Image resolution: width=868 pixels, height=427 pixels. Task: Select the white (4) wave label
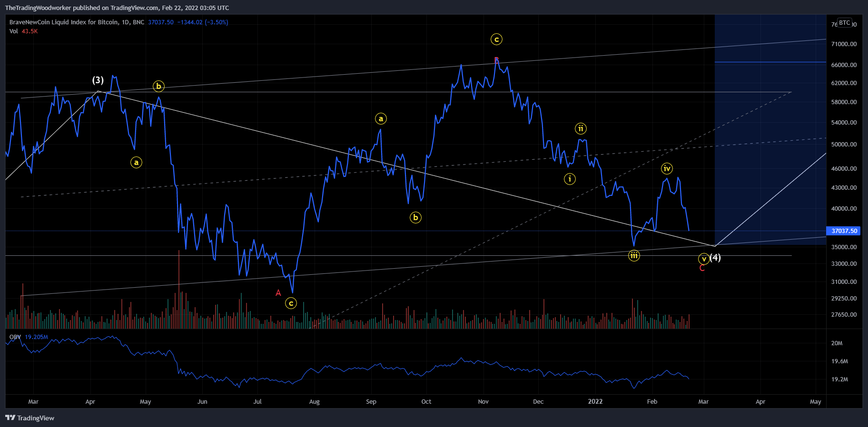(x=715, y=257)
